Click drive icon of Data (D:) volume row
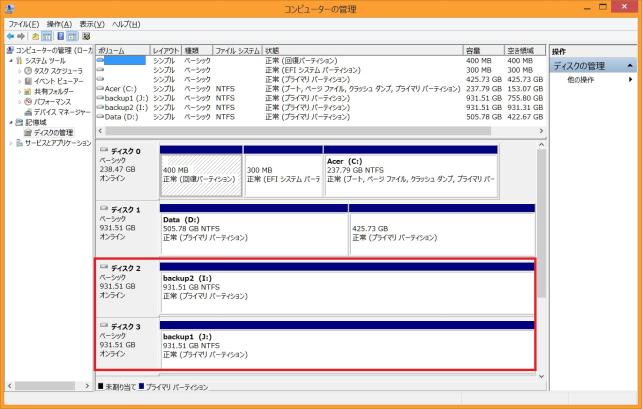The width and height of the screenshot is (642, 409). tap(100, 117)
